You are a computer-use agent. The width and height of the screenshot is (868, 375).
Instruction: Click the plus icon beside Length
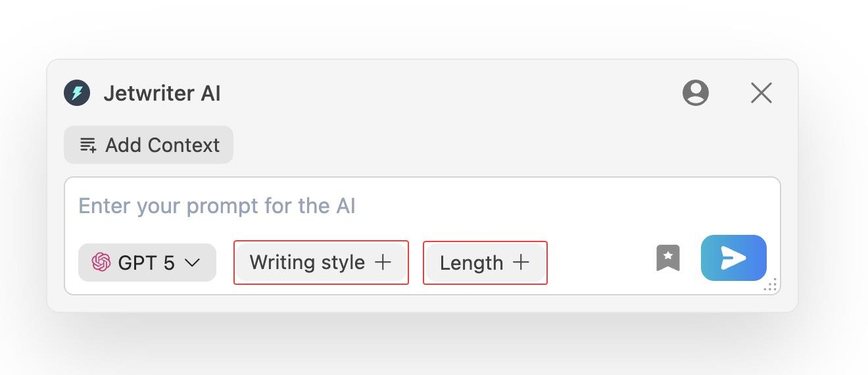click(521, 262)
